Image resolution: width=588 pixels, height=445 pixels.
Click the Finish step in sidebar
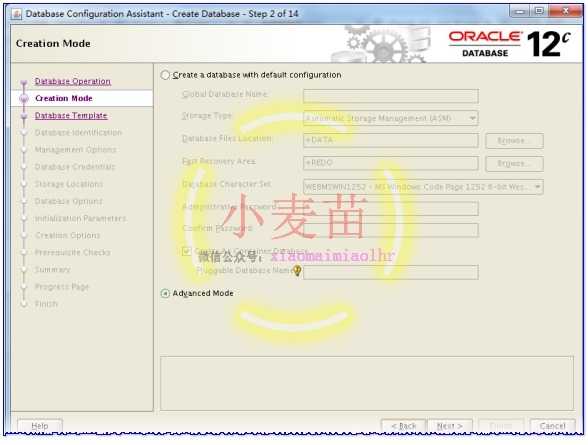(46, 304)
